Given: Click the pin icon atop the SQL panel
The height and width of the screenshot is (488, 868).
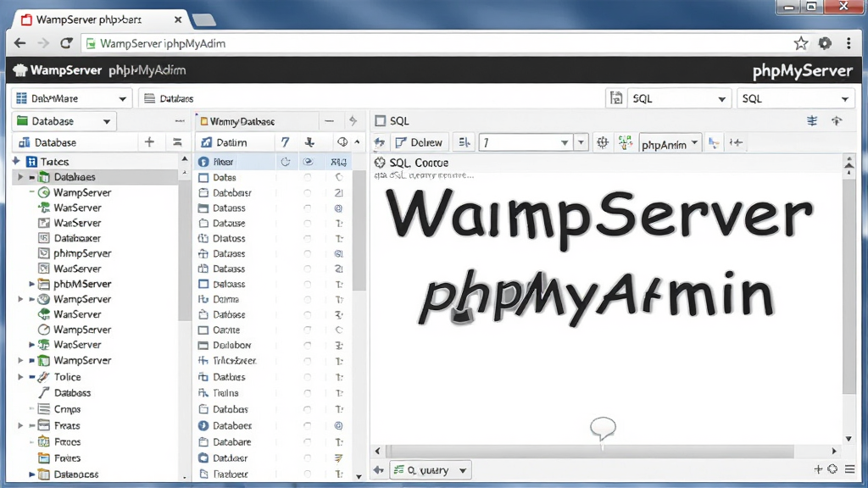Looking at the screenshot, I should [837, 120].
